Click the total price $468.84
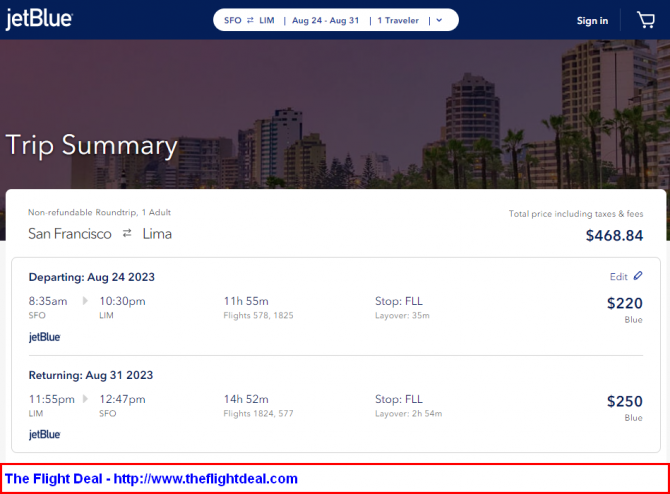 click(x=614, y=235)
